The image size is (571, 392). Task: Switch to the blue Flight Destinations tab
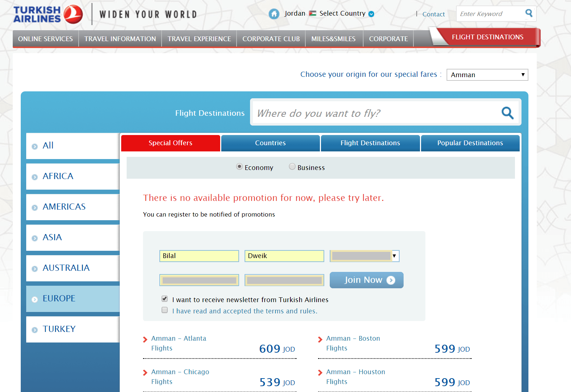click(370, 143)
